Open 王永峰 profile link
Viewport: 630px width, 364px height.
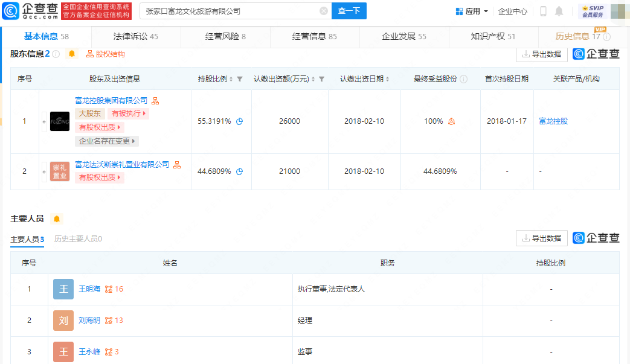[89, 351]
